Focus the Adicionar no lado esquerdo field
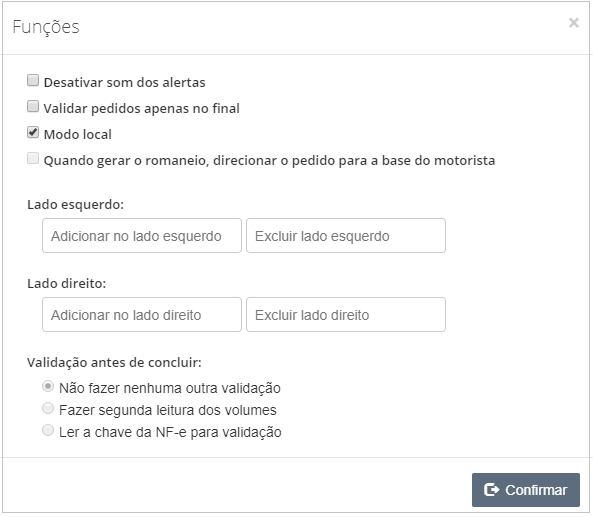This screenshot has height=517, width=593. [x=142, y=236]
